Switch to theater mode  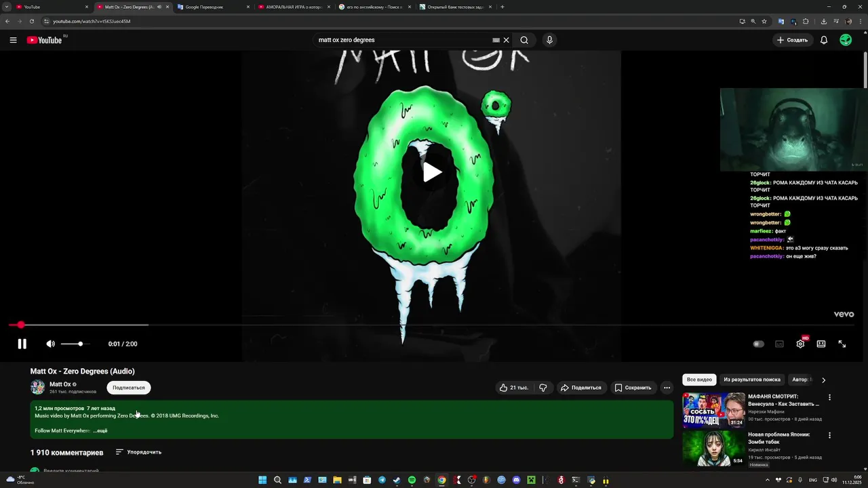pos(821,344)
